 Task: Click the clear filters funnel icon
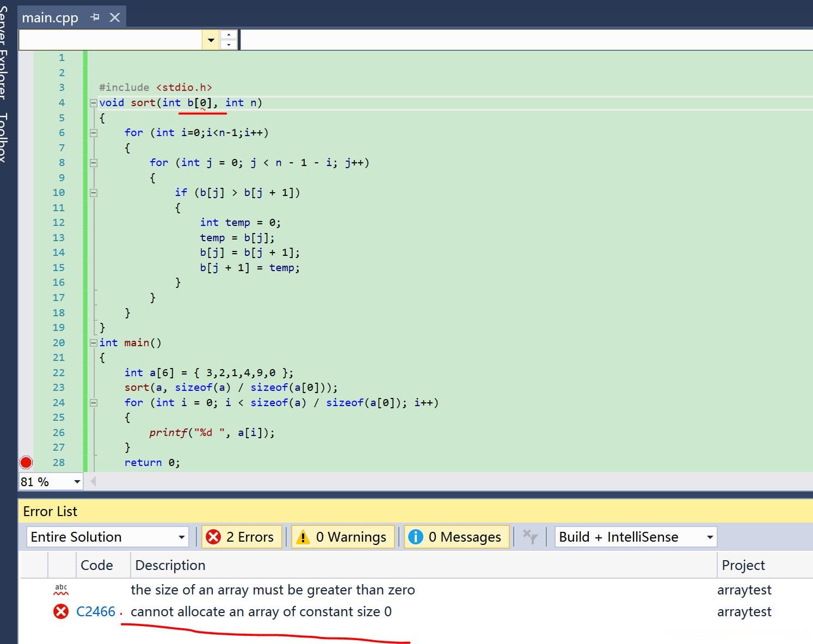point(529,537)
